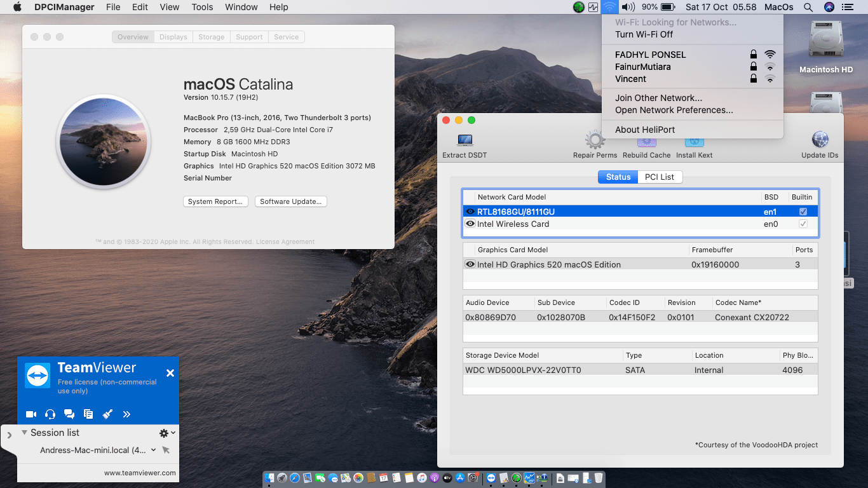
Task: Click eye icon for Intel Wireless Card
Action: [470, 224]
